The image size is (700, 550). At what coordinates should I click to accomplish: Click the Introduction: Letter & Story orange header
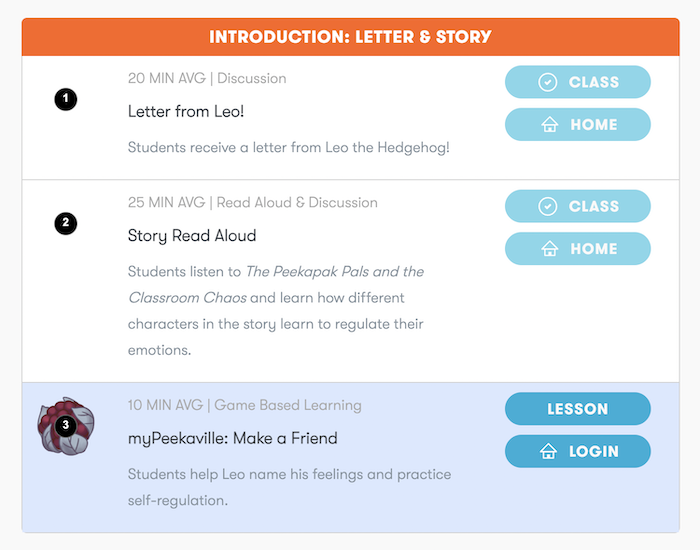pyautogui.click(x=350, y=37)
